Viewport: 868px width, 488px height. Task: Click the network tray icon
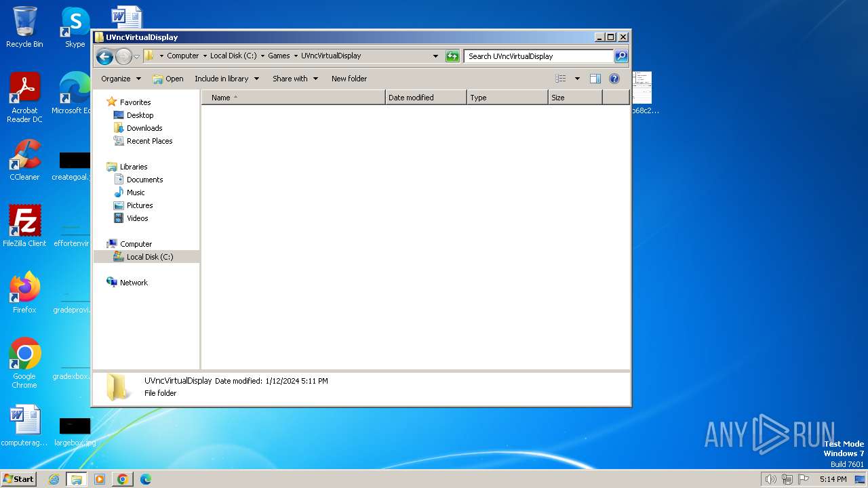787,479
